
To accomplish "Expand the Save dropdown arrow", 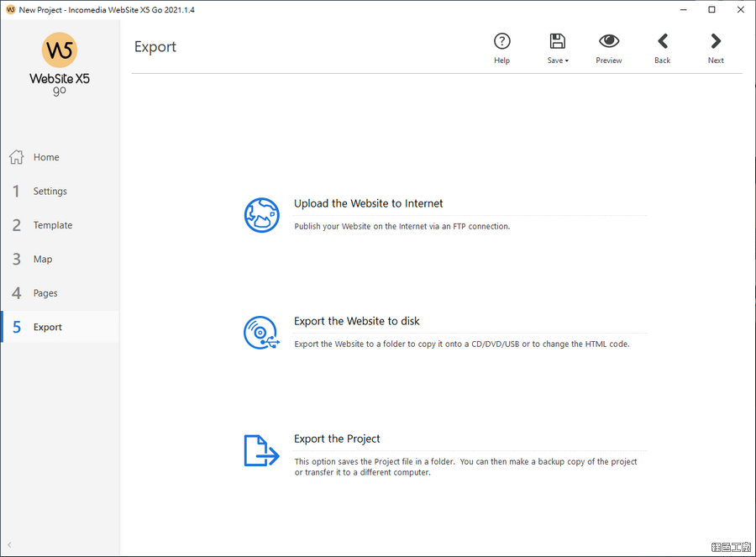I will tap(567, 60).
